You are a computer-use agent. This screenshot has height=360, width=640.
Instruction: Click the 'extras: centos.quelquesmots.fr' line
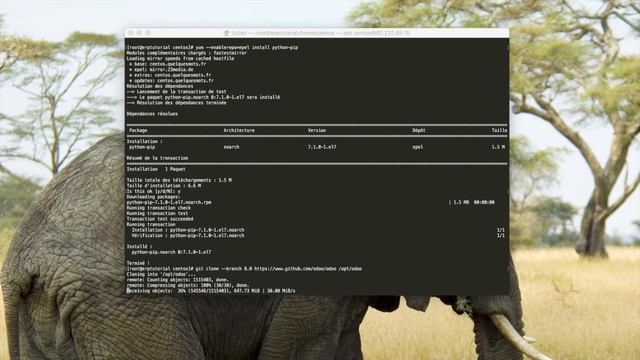point(170,75)
